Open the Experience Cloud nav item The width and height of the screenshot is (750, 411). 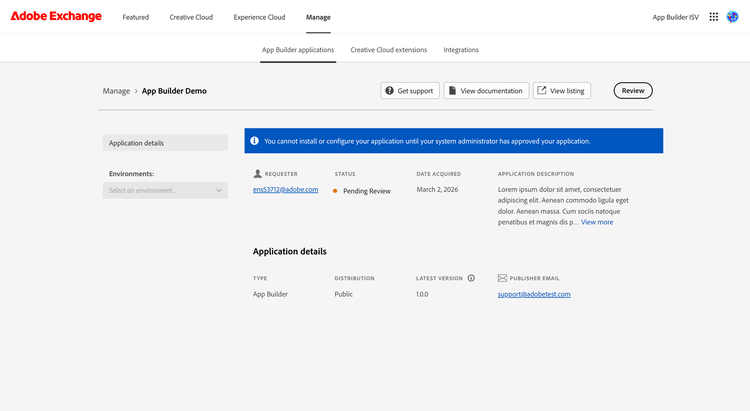259,17
